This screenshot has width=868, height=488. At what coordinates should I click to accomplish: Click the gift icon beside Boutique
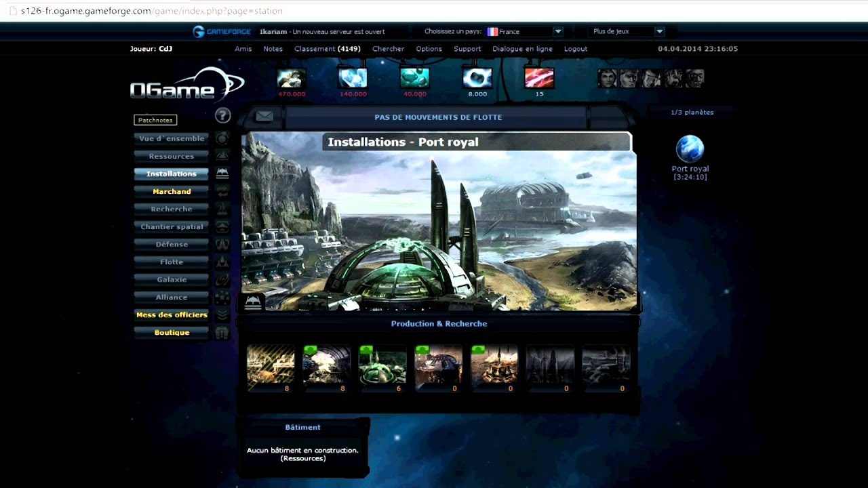click(x=222, y=333)
